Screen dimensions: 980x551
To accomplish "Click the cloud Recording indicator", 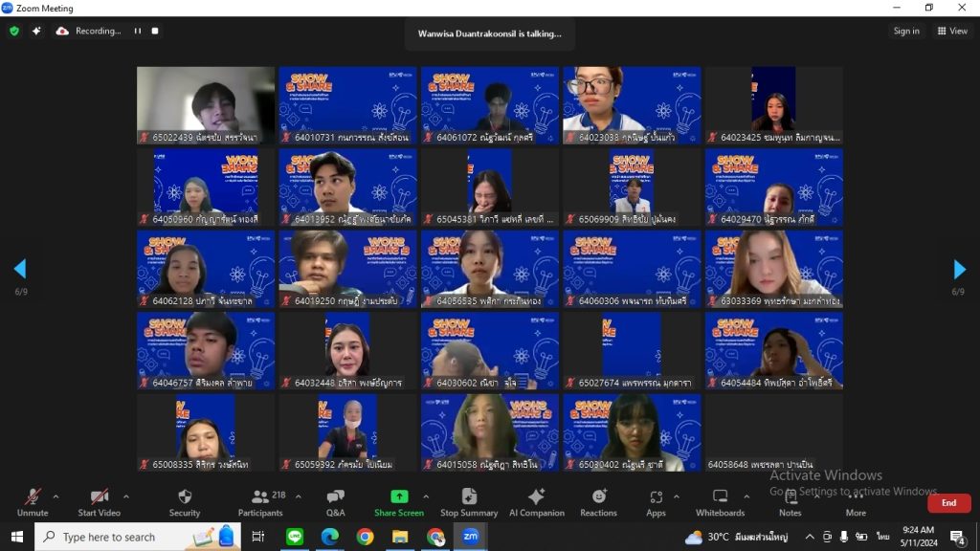I will 89,31.
